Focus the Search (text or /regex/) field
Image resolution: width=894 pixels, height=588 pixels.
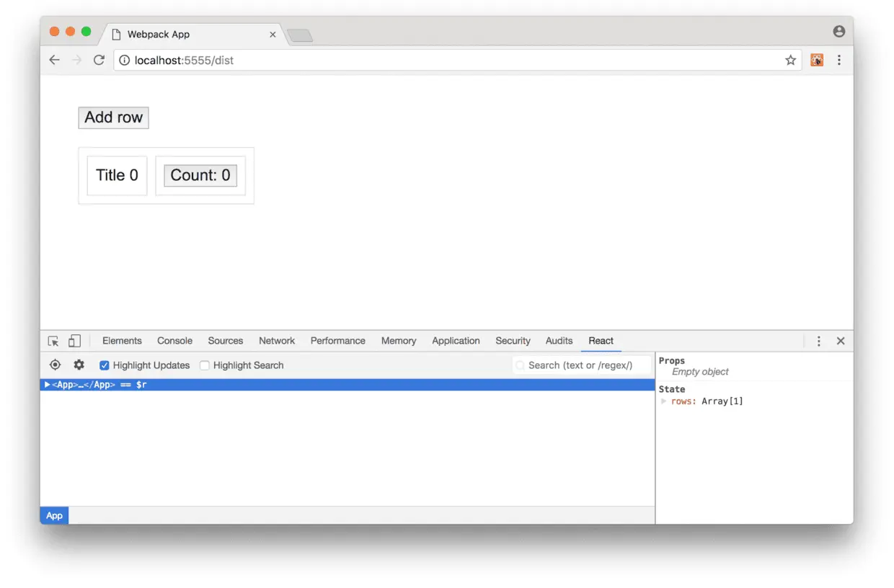point(580,365)
